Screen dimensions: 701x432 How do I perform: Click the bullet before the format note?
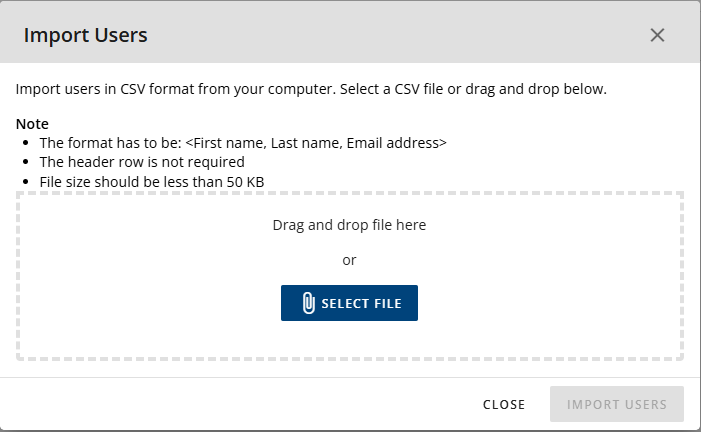26,143
